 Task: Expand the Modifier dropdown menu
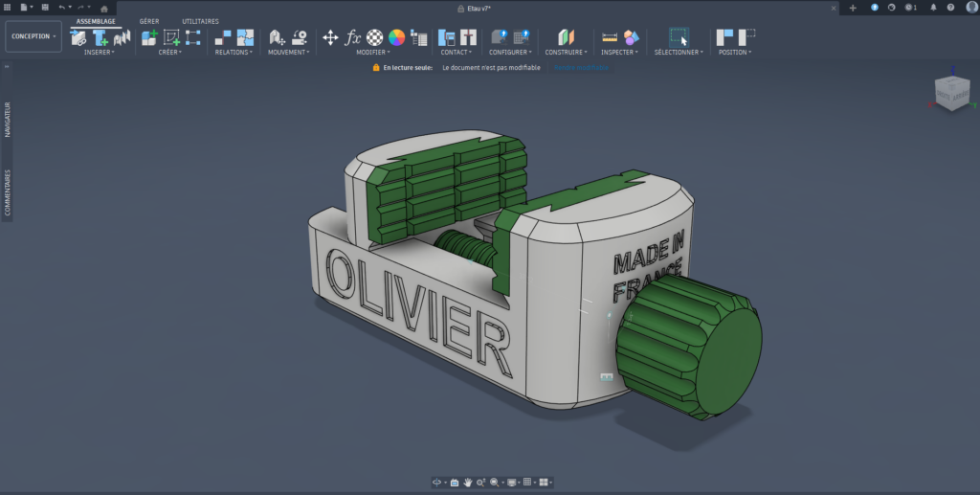pyautogui.click(x=372, y=53)
